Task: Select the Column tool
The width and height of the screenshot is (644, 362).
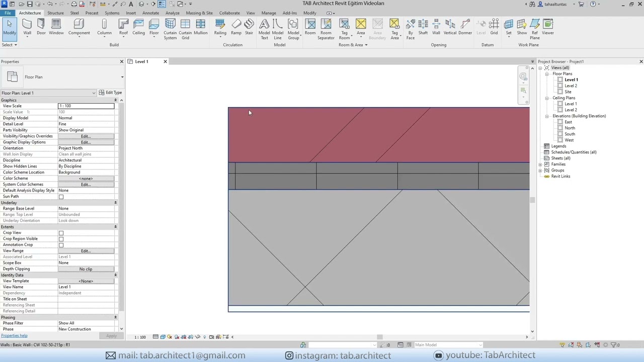Action: (104, 27)
